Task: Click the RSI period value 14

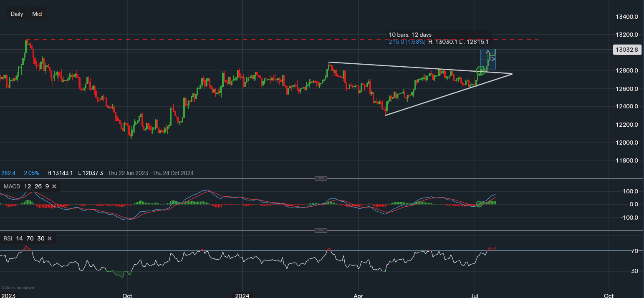Action: 20,238
